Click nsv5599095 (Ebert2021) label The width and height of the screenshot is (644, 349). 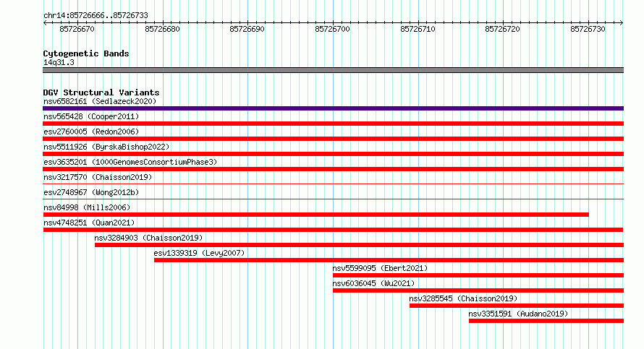point(380,268)
